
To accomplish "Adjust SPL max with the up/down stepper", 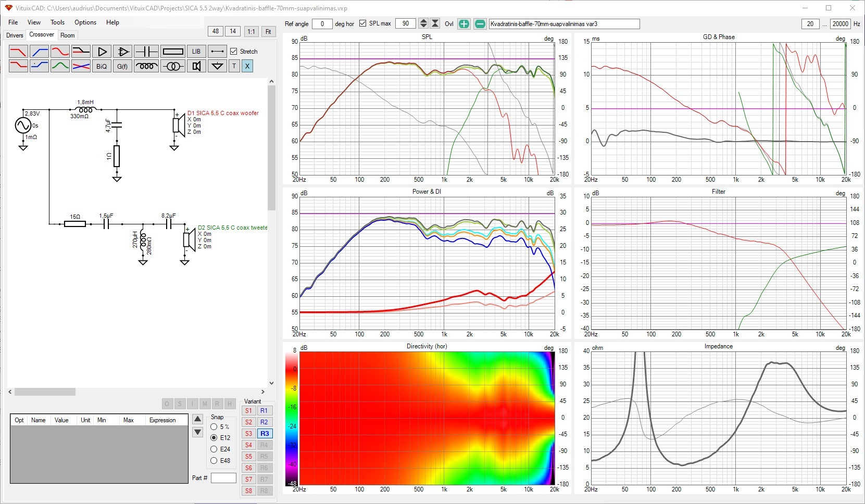I will click(423, 23).
